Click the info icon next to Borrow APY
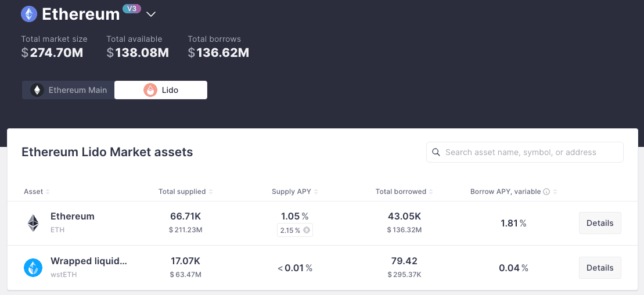 [546, 192]
